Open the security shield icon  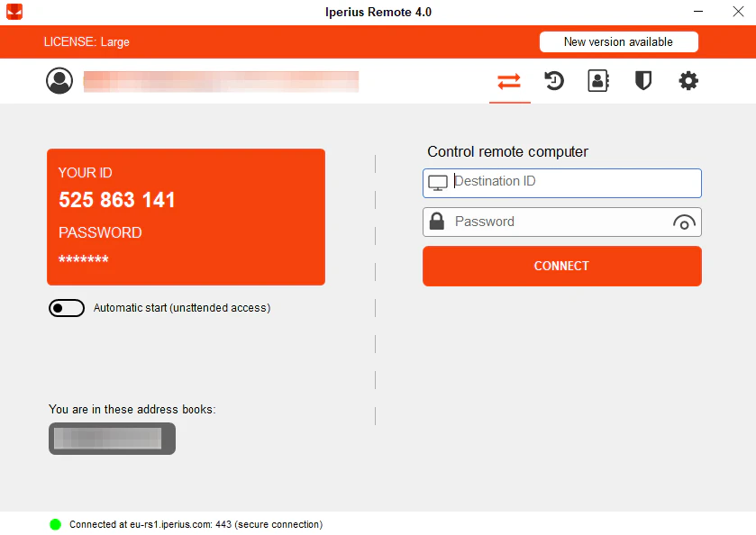pyautogui.click(x=643, y=80)
